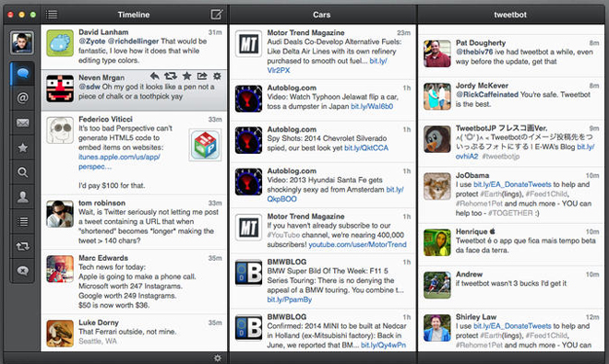Open @sdw mention in Neven's tweet
609x364 pixels.
(x=90, y=87)
